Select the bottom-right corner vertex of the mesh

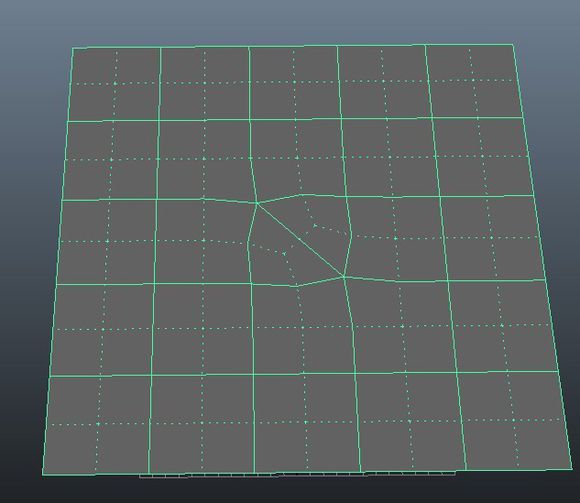tap(572, 469)
